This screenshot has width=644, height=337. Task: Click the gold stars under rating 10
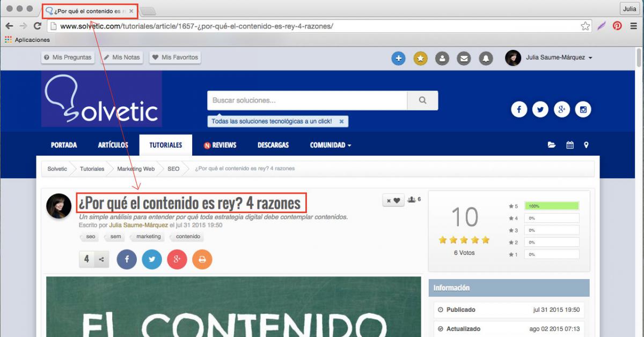464,240
